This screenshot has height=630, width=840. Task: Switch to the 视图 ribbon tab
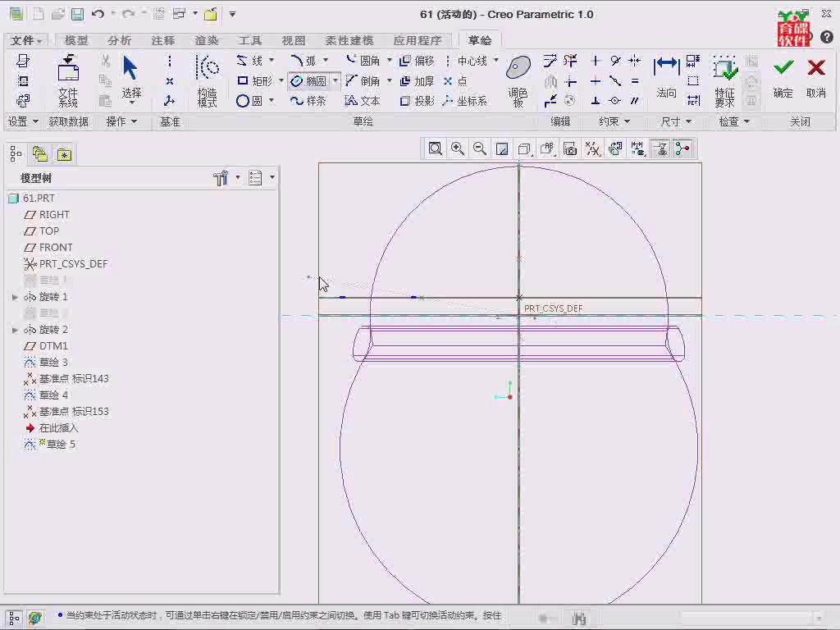(294, 40)
